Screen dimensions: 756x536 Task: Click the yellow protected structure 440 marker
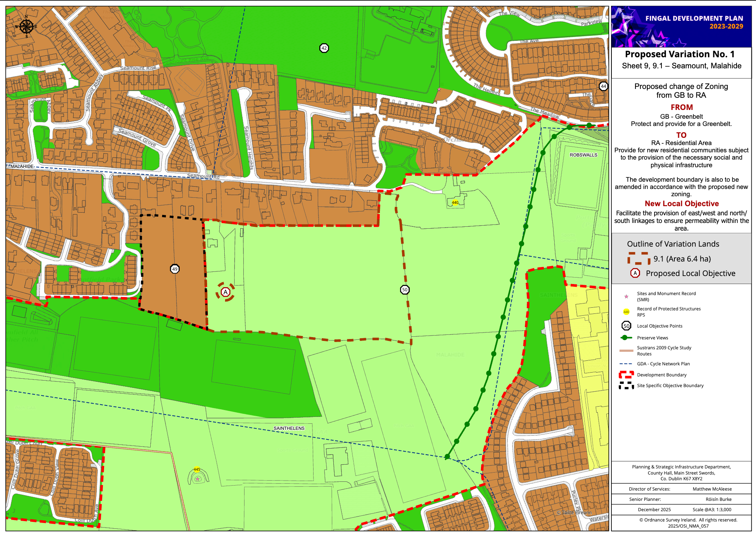[455, 203]
